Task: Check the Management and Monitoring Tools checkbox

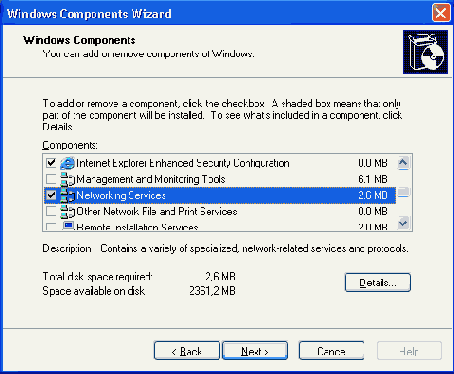Action: tap(51, 179)
